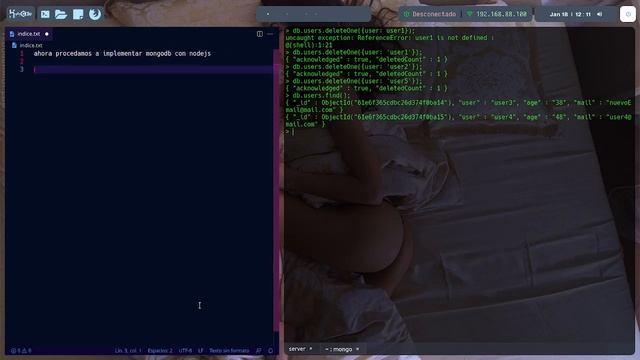Change indentation via 'Espacios: 2'
Screen dimensions: 640x360
(x=160, y=351)
